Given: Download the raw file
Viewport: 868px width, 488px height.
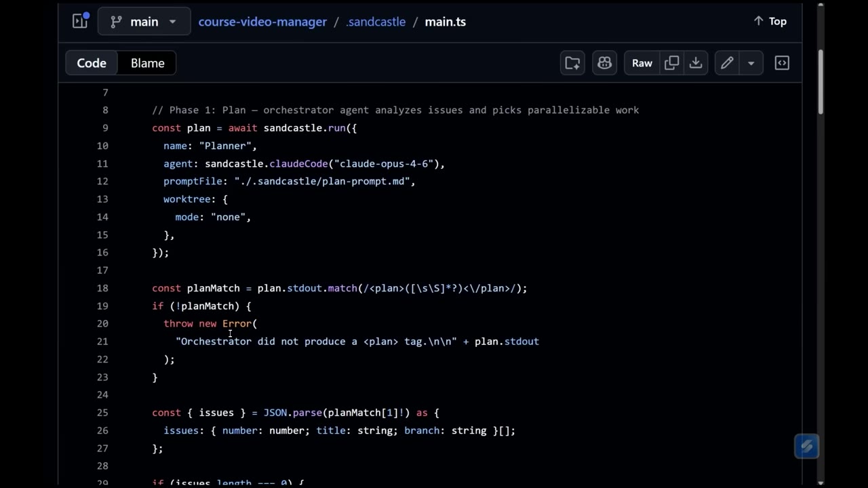Looking at the screenshot, I should tap(695, 63).
